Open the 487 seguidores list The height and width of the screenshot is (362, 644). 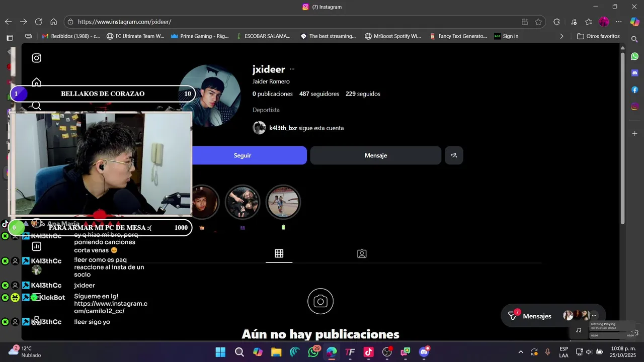319,94
